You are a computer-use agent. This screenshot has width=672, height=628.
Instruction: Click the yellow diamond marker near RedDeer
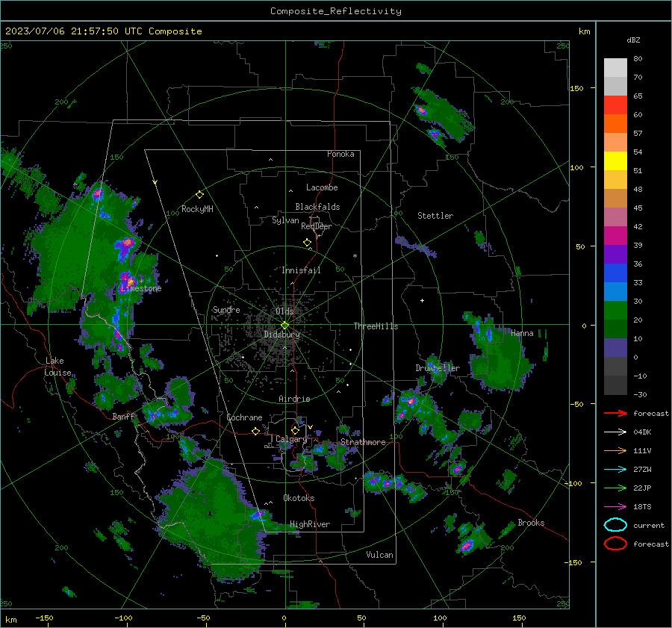(x=307, y=243)
